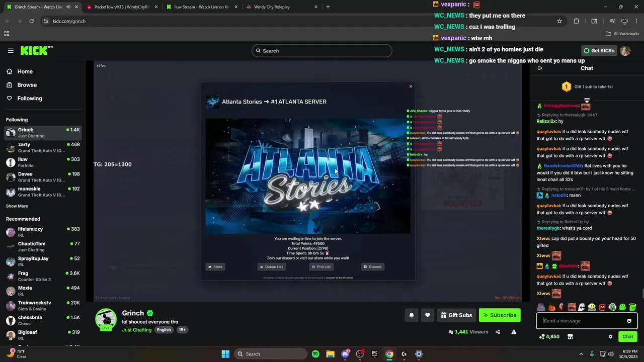Open chessbrah recommended channel

click(x=43, y=320)
